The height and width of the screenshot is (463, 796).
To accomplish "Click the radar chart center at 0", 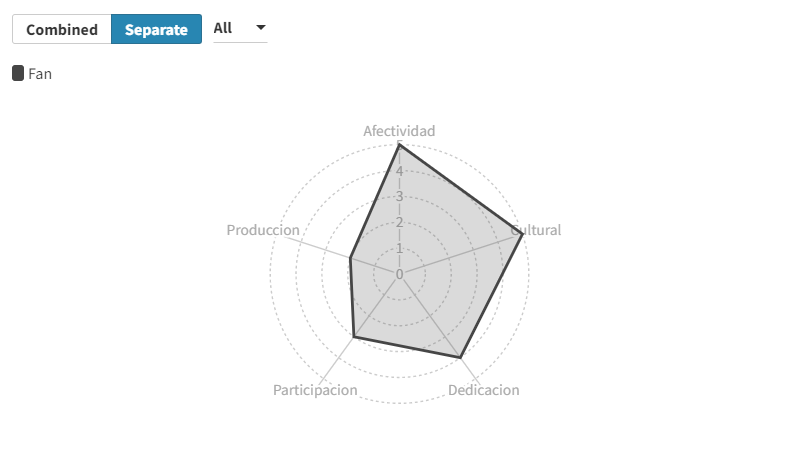I will 399,274.
